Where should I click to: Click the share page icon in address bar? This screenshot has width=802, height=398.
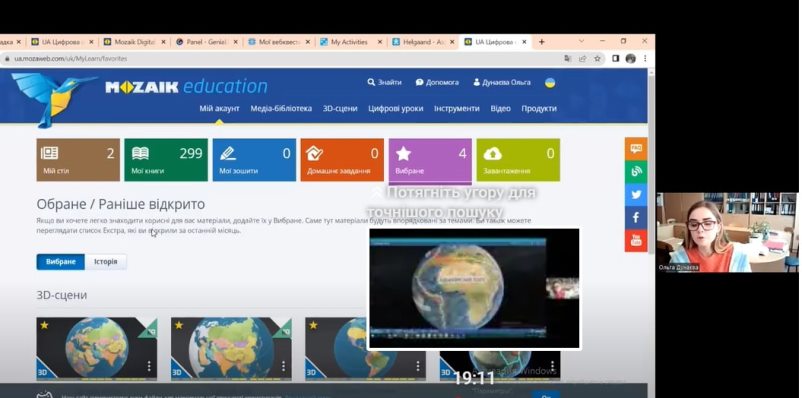click(583, 59)
